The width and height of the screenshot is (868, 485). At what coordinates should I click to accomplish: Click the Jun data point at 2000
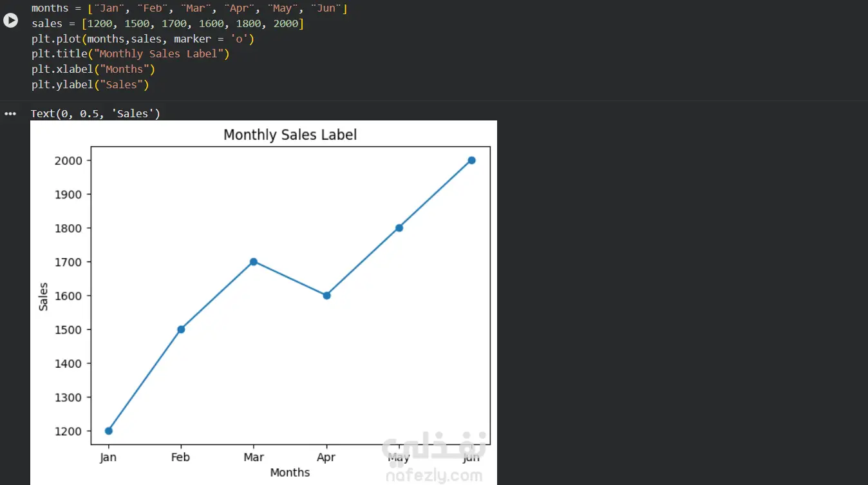coord(471,160)
